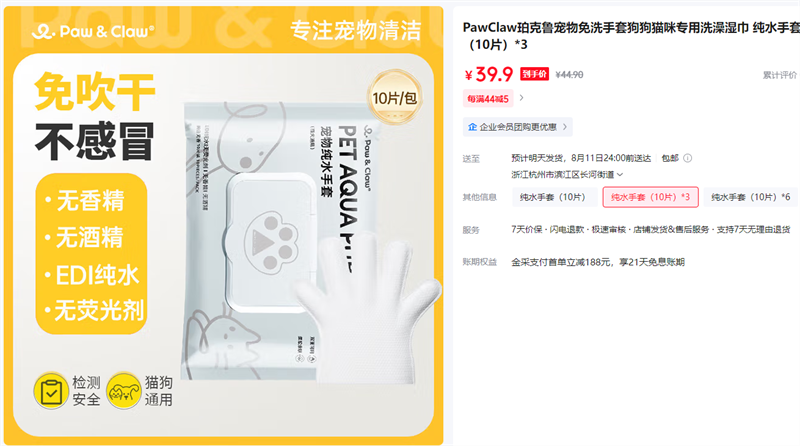The width and height of the screenshot is (800, 446).
Task: Expand the 企业会员团购更优惠 chevron
Action: tap(565, 127)
